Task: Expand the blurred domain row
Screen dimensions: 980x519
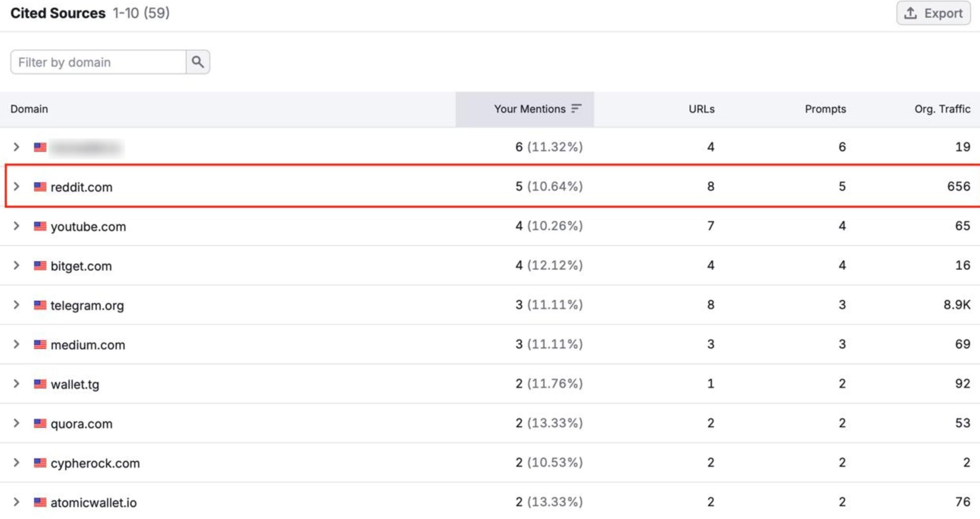Action: tap(16, 147)
